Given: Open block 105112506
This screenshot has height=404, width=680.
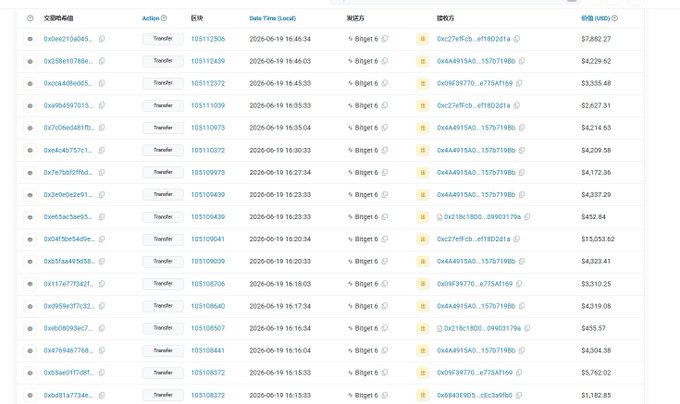Looking at the screenshot, I should click(208, 39).
